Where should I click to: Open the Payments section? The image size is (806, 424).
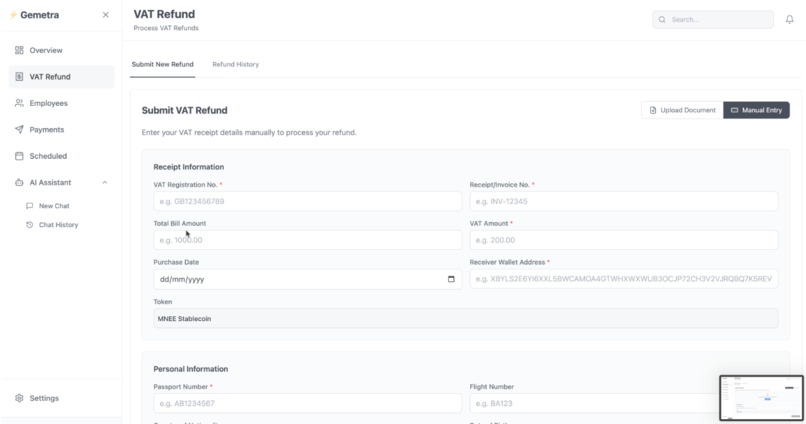(61, 130)
